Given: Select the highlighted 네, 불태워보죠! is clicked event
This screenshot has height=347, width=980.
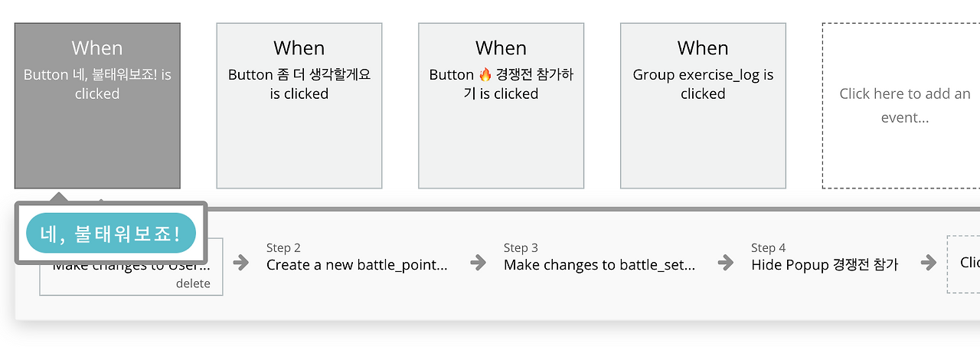Looking at the screenshot, I should coord(97,106).
